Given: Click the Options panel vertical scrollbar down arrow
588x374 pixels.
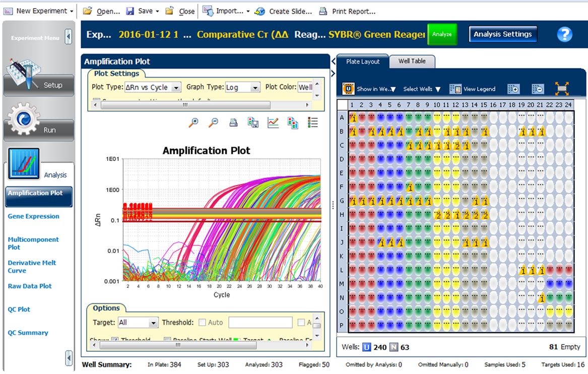Looking at the screenshot, I should coord(317,336).
